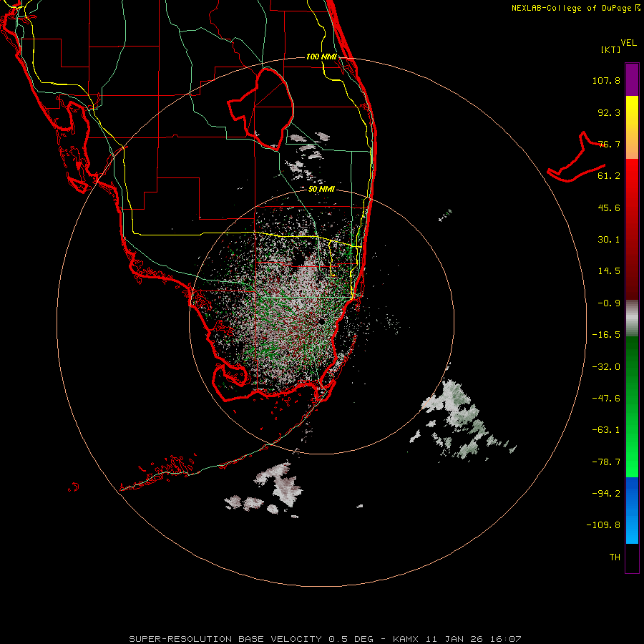This screenshot has height=644, width=644.
Task: Select the -16.5 velocity scale value
Action: point(606,335)
